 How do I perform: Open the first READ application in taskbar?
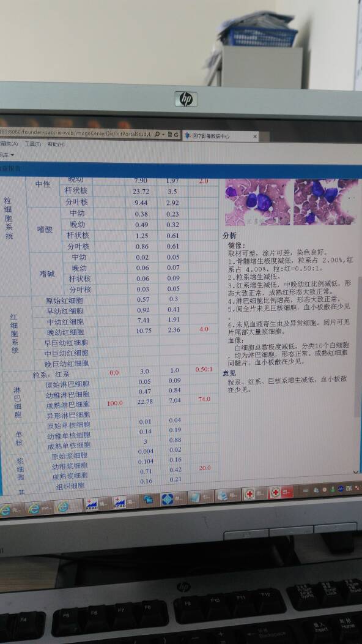coord(97,504)
